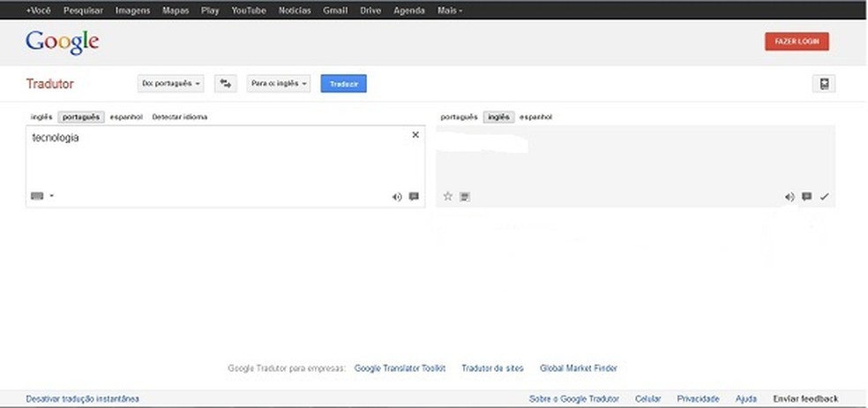
Task: Play audio of the translated text
Action: (x=789, y=197)
